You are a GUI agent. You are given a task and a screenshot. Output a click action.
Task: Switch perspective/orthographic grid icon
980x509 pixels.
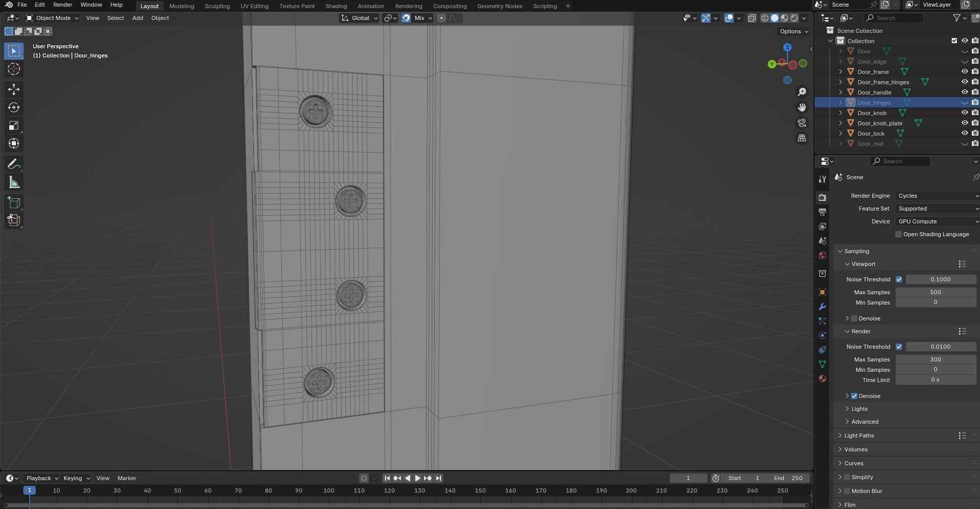802,138
